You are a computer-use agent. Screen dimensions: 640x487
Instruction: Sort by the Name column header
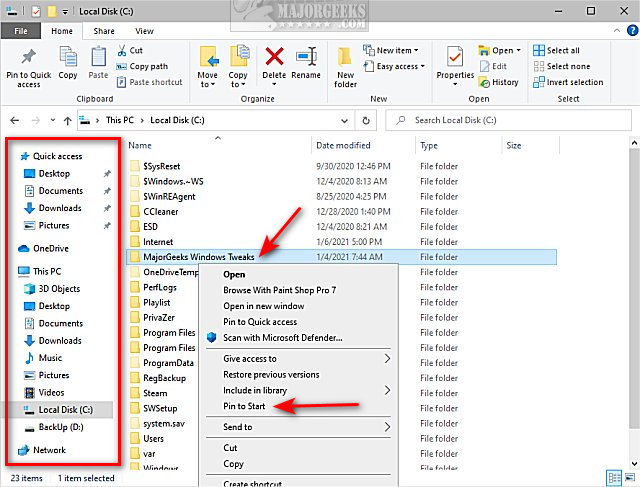140,145
